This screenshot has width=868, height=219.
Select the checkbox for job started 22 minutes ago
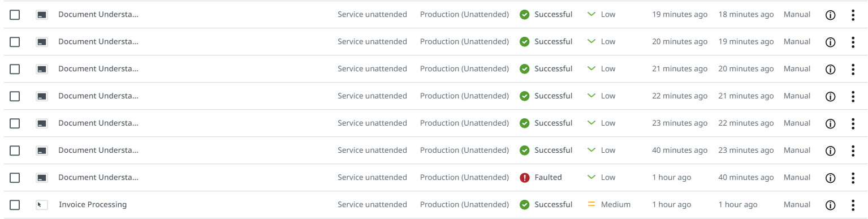tap(15, 96)
